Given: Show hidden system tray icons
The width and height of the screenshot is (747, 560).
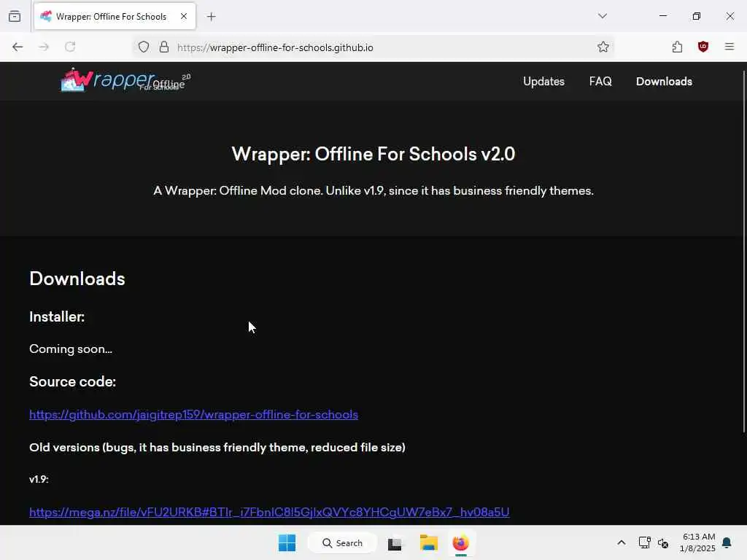Looking at the screenshot, I should tap(622, 542).
